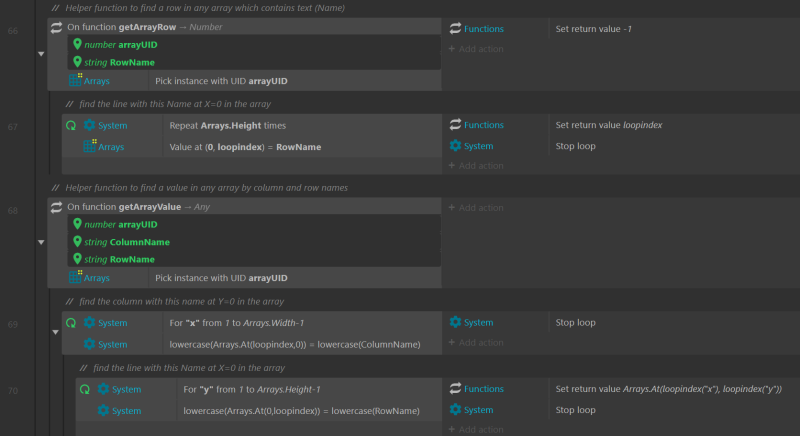Image resolution: width=800 pixels, height=436 pixels.
Task: Collapse event 69 sub-events arrow
Action: click(55, 332)
